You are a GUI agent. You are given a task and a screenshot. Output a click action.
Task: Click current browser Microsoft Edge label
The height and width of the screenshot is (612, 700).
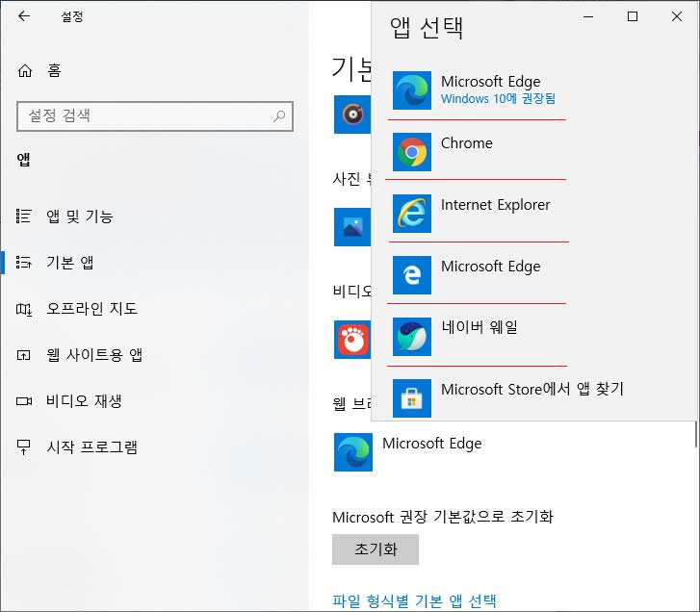pyautogui.click(x=432, y=444)
